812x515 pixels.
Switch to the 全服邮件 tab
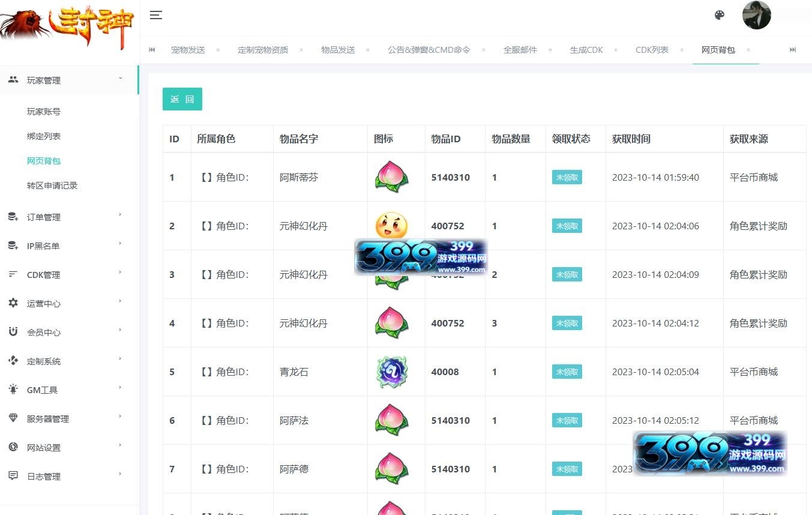[520, 50]
